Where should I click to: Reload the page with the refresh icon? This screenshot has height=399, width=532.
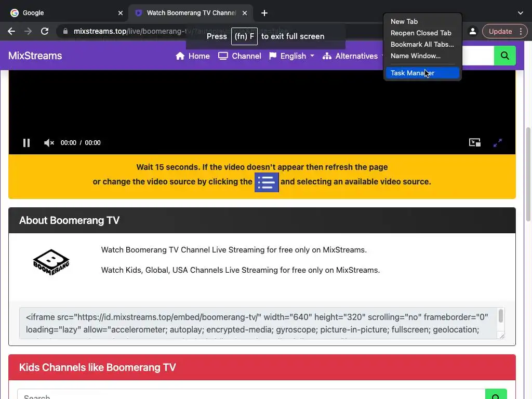point(45,31)
